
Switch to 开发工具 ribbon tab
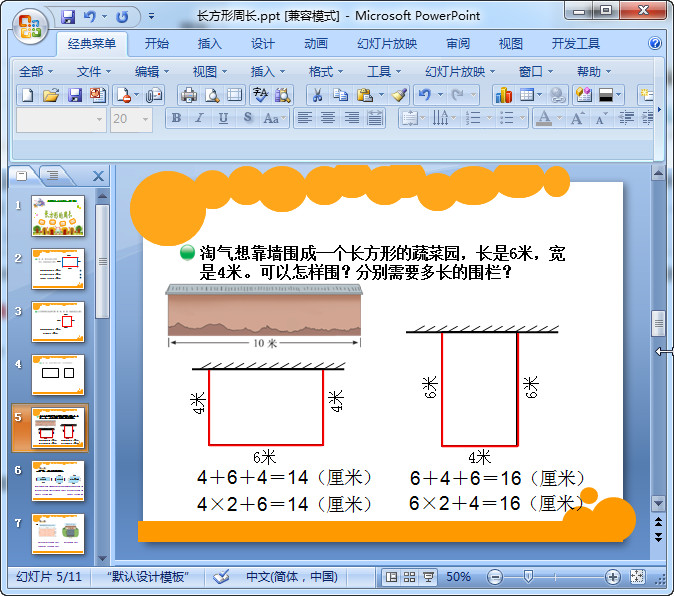pyautogui.click(x=576, y=43)
